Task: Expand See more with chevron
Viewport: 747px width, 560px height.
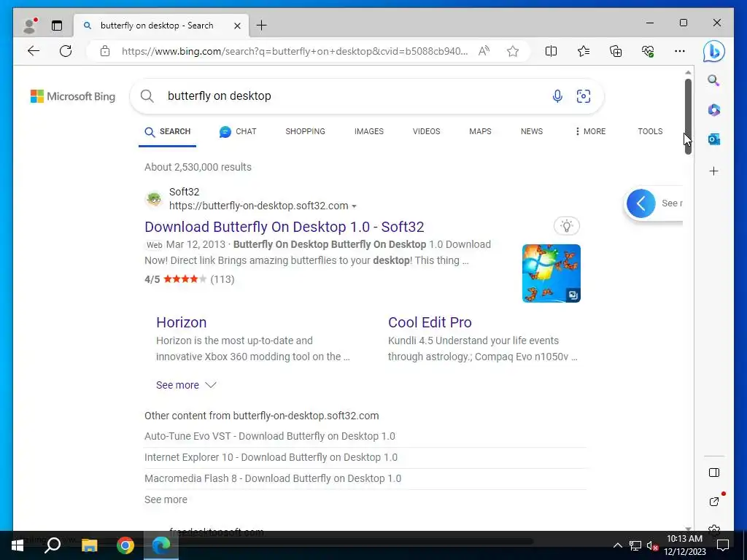Action: [x=186, y=385]
